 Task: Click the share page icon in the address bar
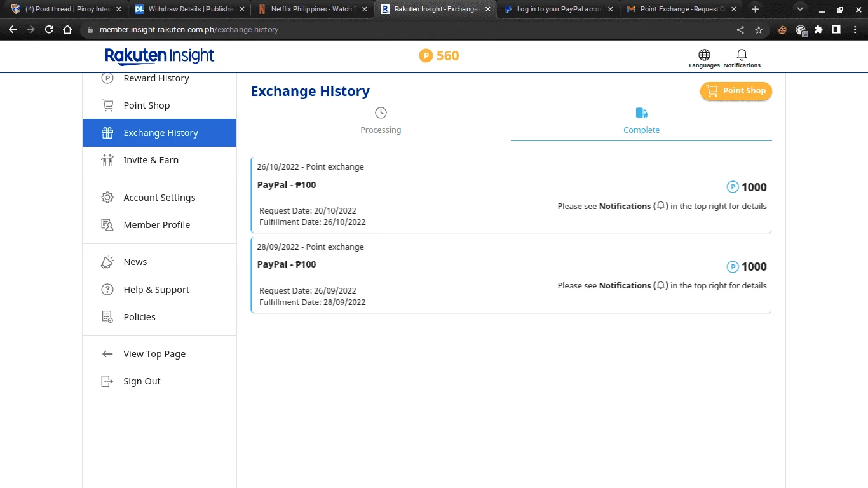pos(740,30)
